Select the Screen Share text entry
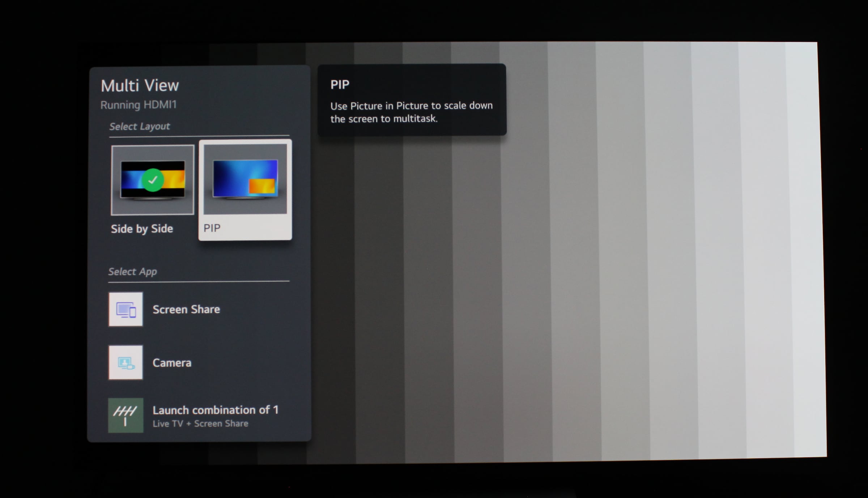The height and width of the screenshot is (498, 868). click(x=186, y=310)
